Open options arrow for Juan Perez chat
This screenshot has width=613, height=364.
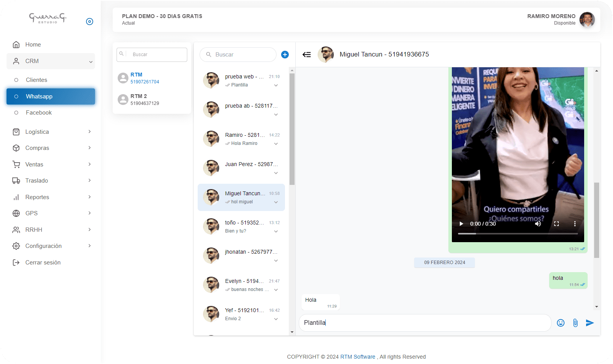click(x=276, y=173)
